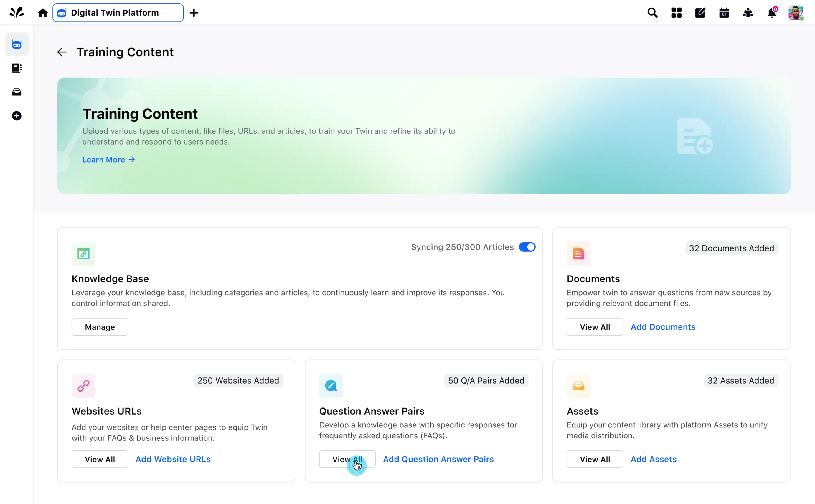Open the search magnifier icon
The height and width of the screenshot is (504, 815).
click(x=652, y=13)
